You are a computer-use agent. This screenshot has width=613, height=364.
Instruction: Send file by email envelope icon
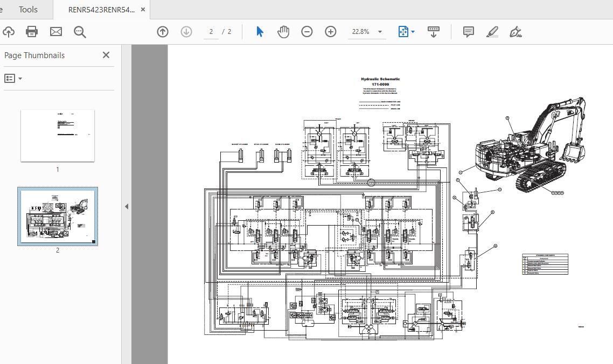(x=56, y=32)
